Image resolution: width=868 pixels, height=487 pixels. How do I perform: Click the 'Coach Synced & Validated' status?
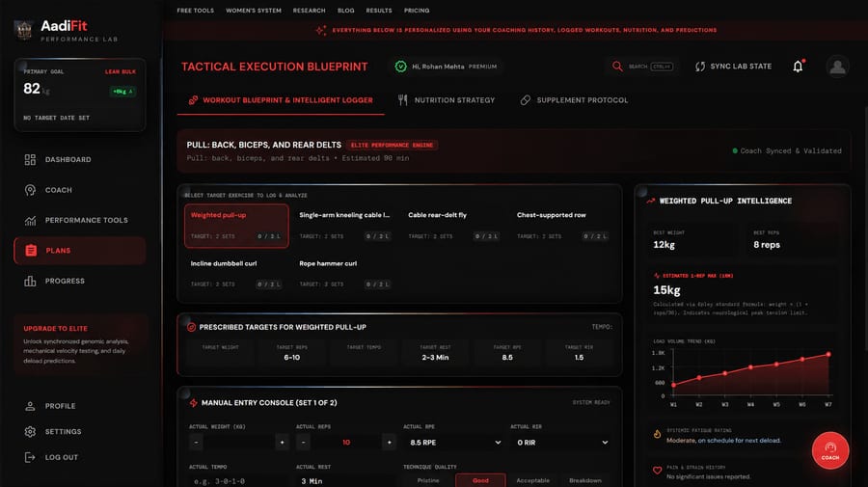click(x=787, y=150)
